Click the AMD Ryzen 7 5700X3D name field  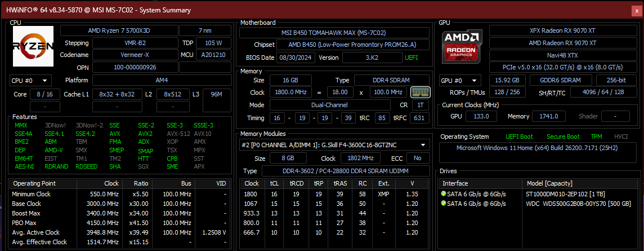pos(119,30)
